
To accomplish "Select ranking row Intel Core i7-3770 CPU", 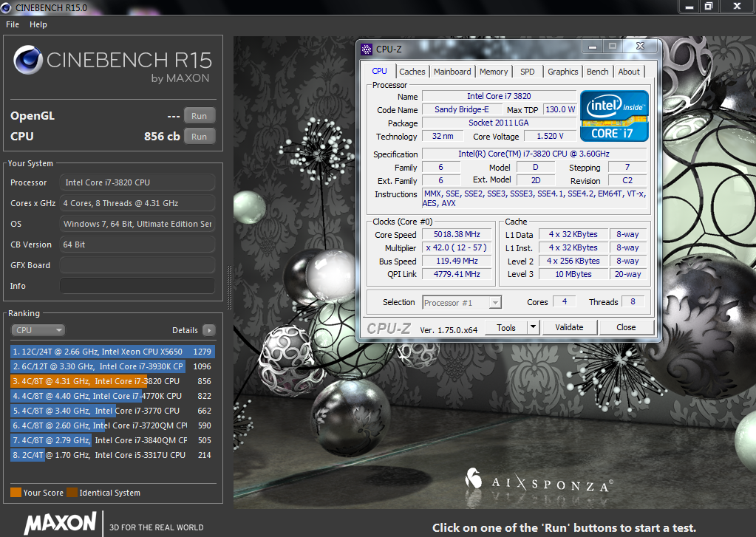I will coord(112,411).
